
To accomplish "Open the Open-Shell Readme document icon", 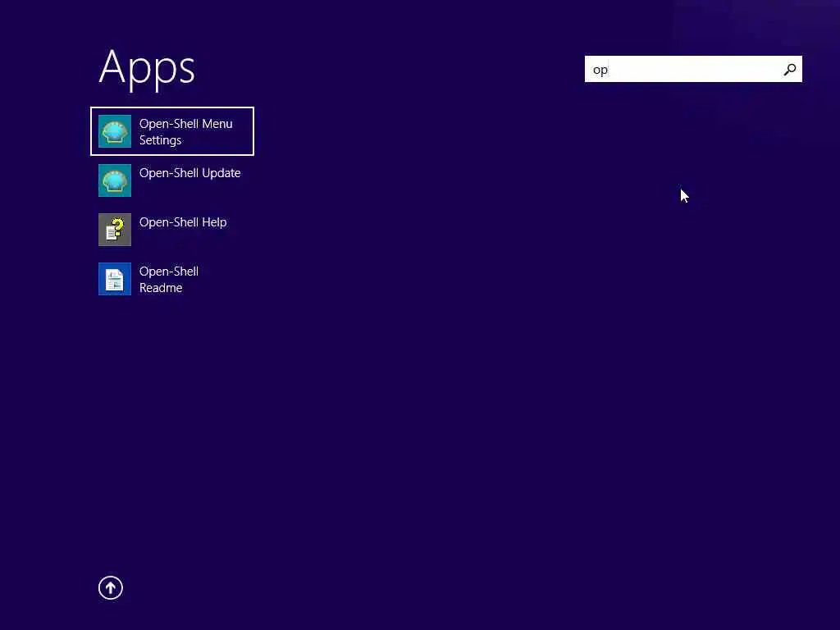I will click(115, 279).
